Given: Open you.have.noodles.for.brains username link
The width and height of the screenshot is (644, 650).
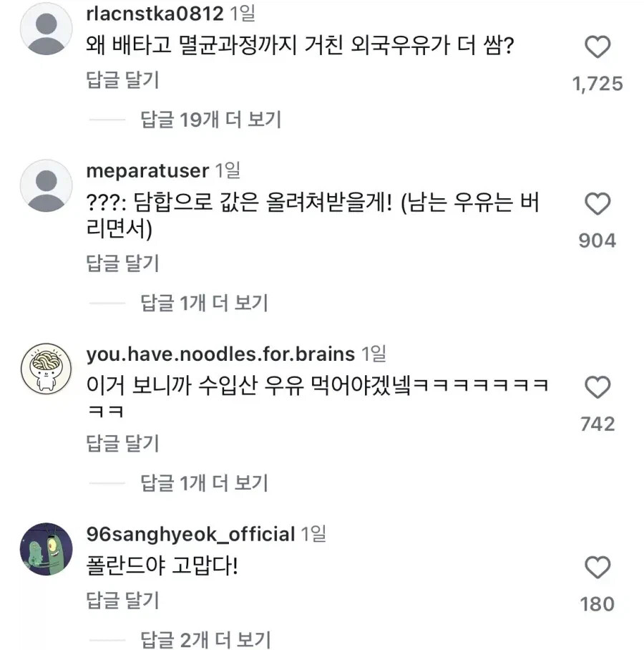Looking at the screenshot, I should pyautogui.click(x=220, y=354).
